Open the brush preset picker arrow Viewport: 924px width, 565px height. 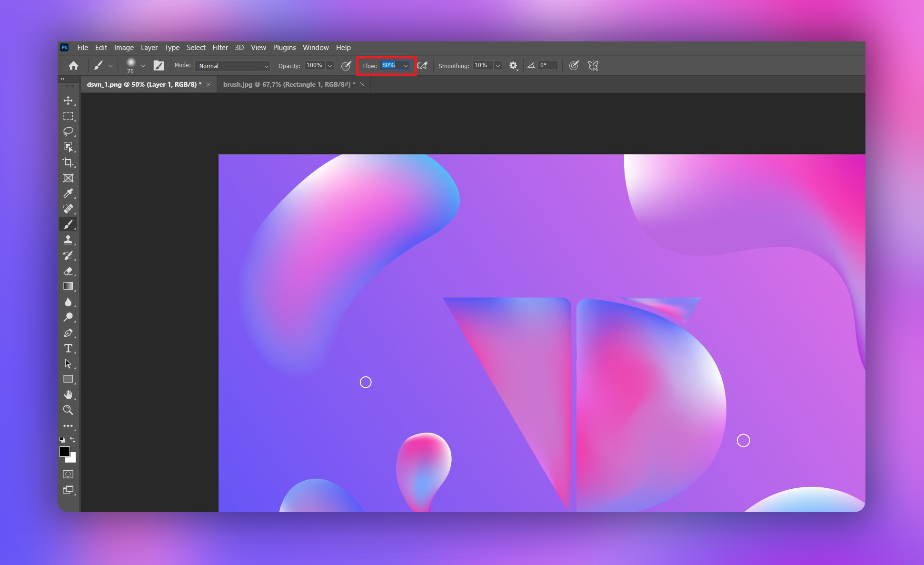pos(143,66)
